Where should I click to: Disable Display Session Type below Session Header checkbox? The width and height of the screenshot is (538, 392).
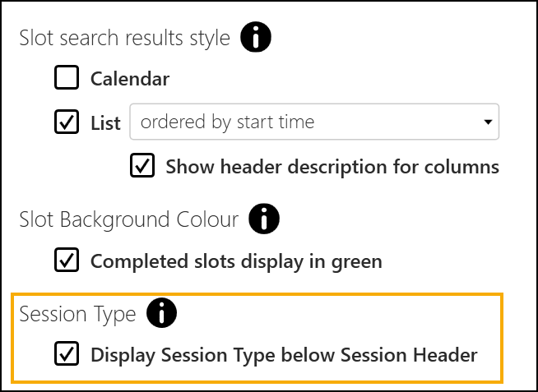click(x=67, y=355)
